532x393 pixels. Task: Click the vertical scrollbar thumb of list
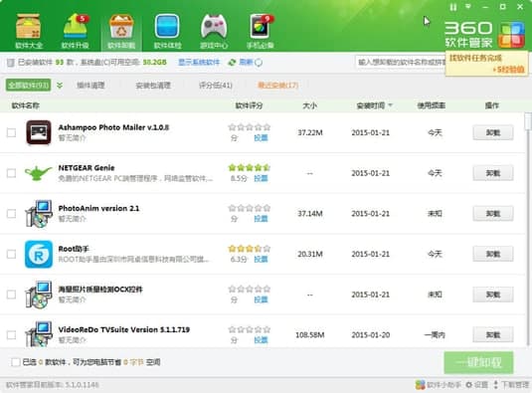pyautogui.click(x=528, y=121)
